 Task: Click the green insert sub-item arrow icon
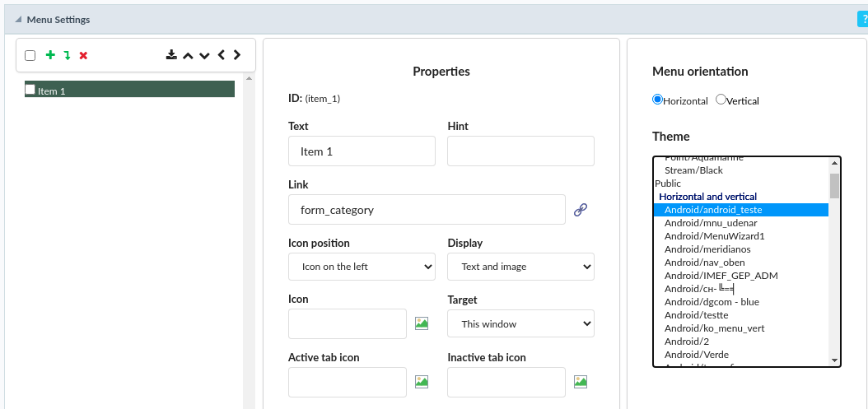[67, 55]
